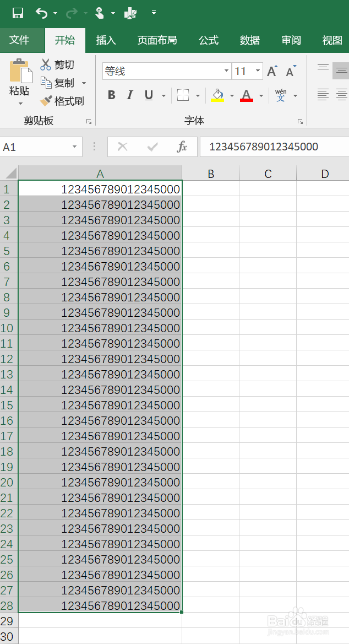The width and height of the screenshot is (349, 644).
Task: Click the cell borders icon
Action: (183, 95)
